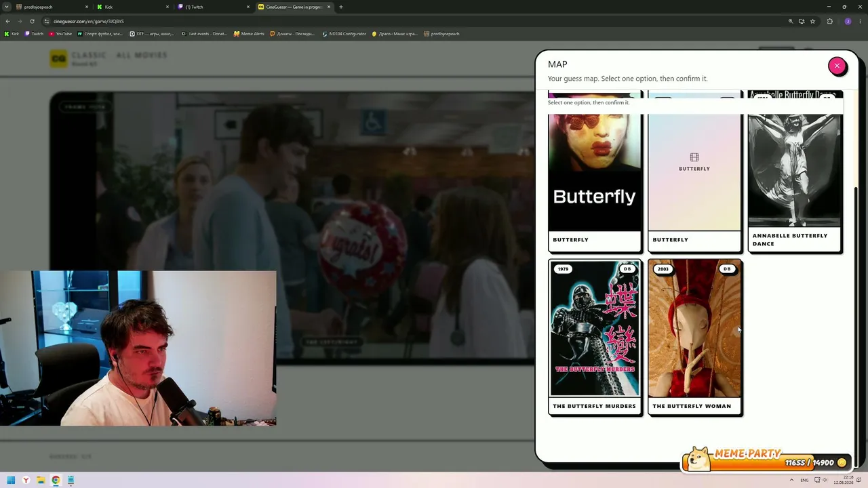Click the DB badge on The Butterfly Woman
The width and height of the screenshot is (868, 488).
[x=727, y=269]
